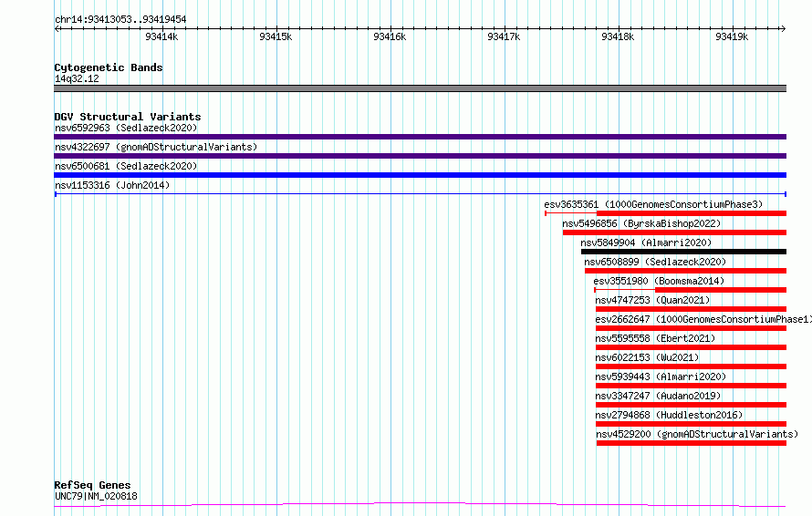Click the 93416k ruler tick label

tap(390, 36)
